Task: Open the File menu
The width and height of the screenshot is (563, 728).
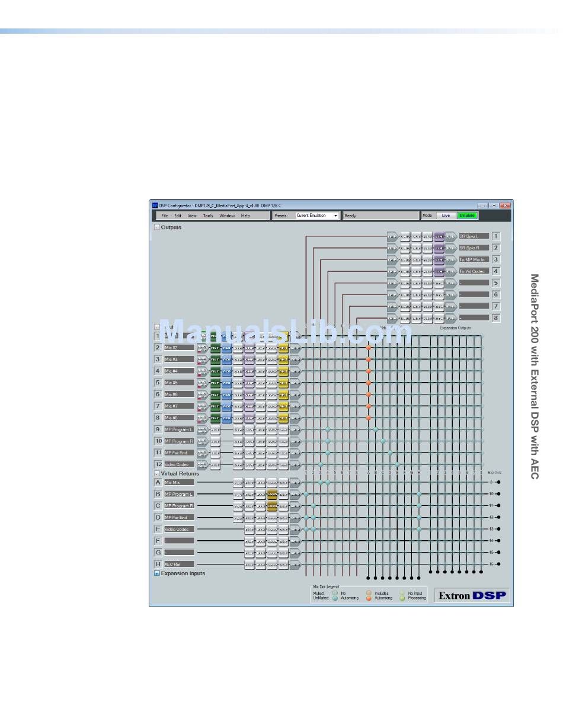Action: (x=165, y=216)
